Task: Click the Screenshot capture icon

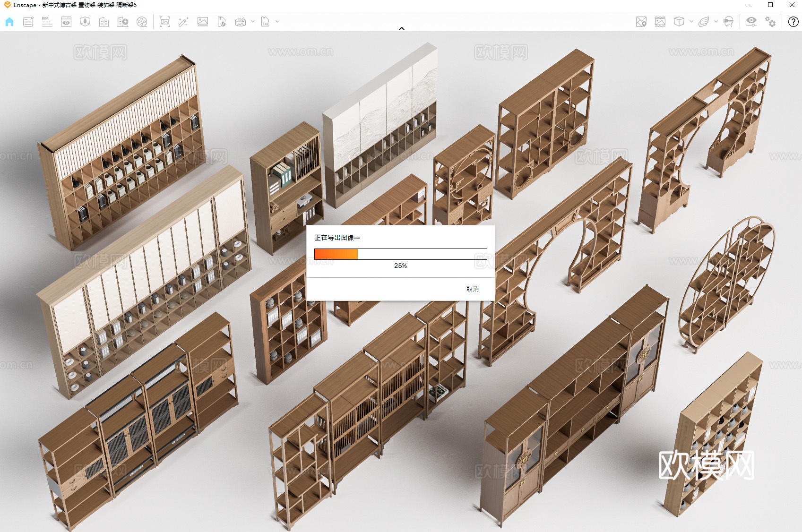Action: tap(165, 22)
